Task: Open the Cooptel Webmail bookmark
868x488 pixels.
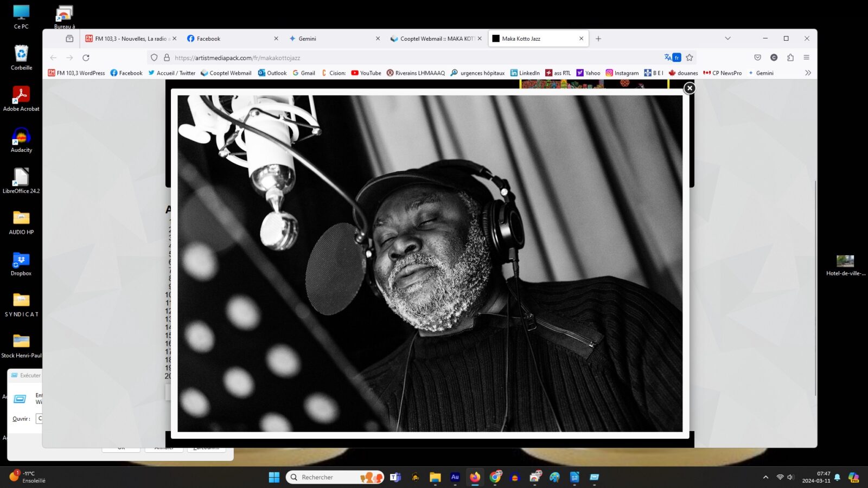Action: [226, 73]
